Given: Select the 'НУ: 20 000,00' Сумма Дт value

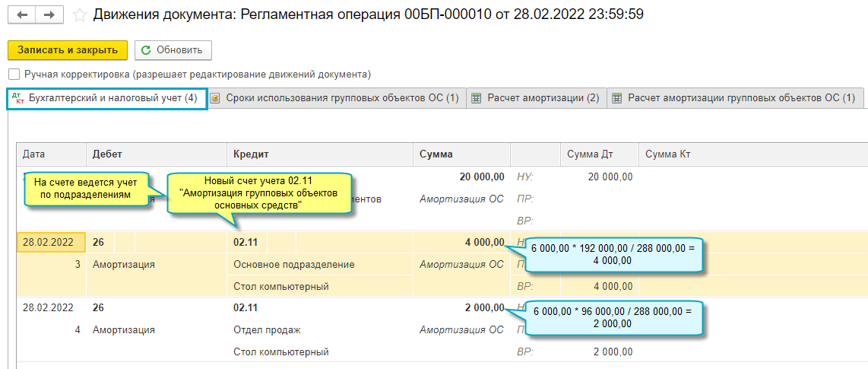Looking at the screenshot, I should (x=610, y=177).
